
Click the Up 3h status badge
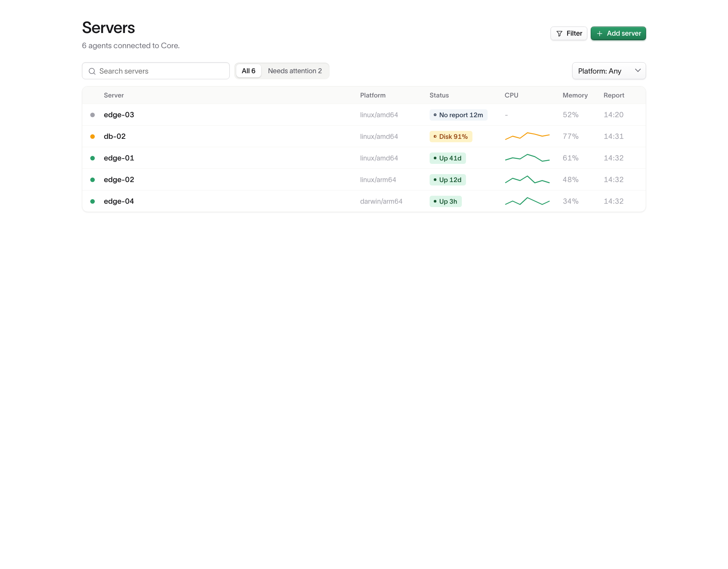pos(446,201)
